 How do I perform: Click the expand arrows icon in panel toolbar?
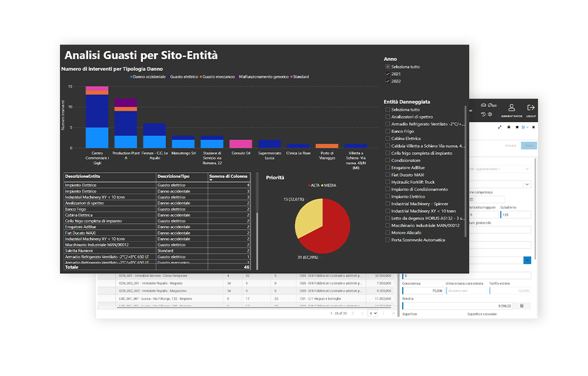pos(500,127)
